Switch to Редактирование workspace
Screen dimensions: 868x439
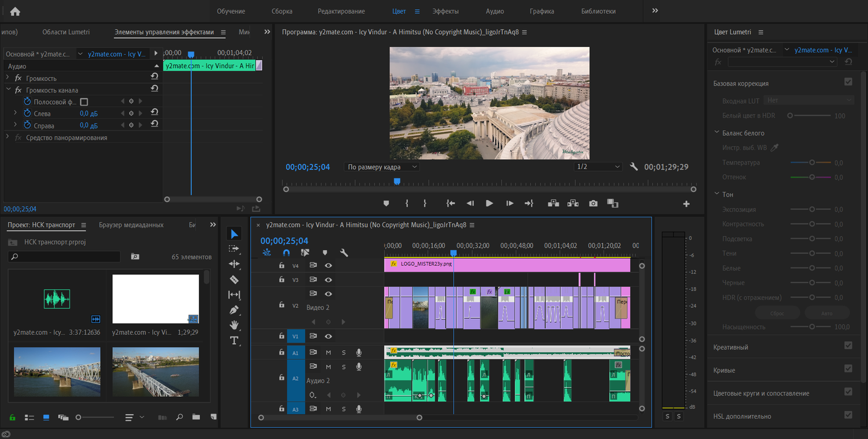point(341,11)
